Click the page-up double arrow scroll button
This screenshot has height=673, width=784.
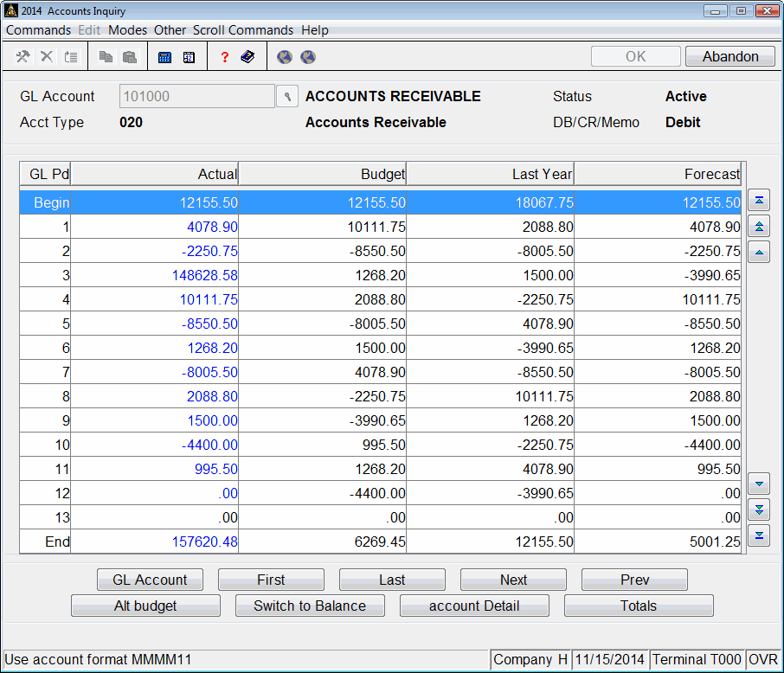point(759,227)
